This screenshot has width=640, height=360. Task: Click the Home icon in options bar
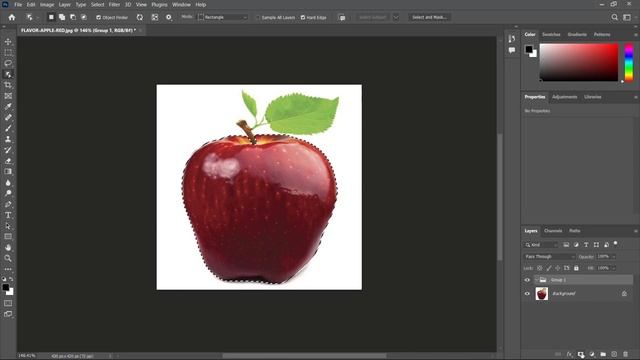pos(12,17)
